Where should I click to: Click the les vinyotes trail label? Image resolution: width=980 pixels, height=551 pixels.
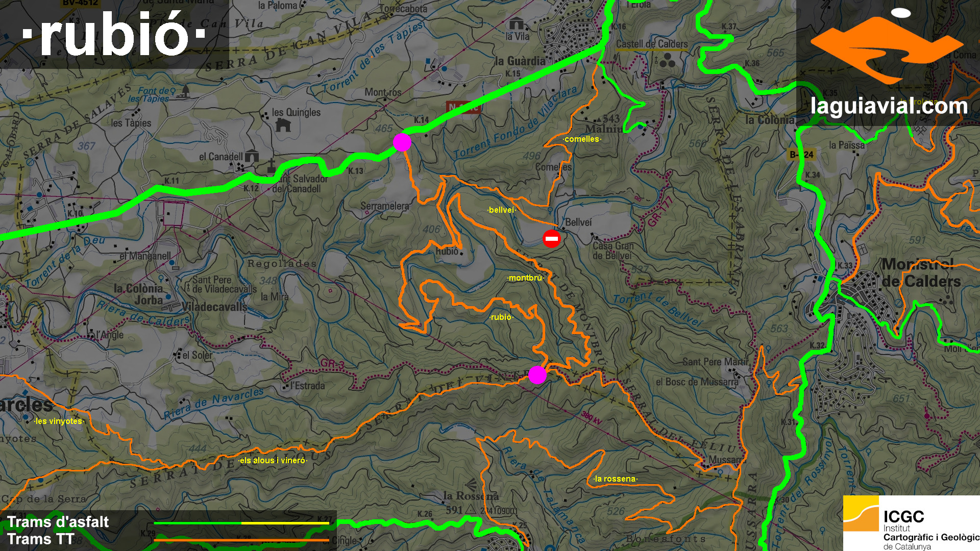(59, 421)
